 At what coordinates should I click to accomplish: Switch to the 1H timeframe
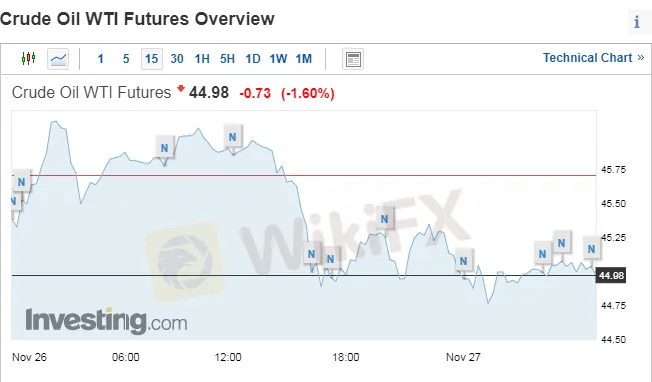202,59
